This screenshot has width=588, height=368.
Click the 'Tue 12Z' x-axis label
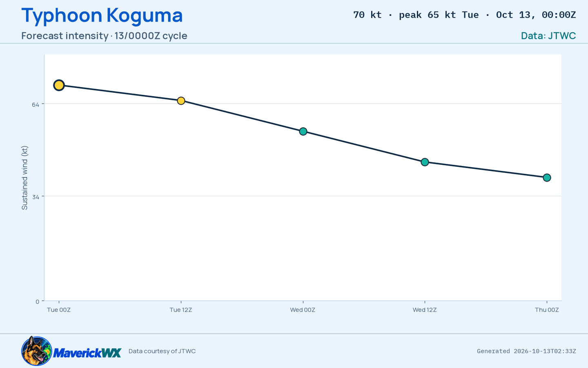181,310
